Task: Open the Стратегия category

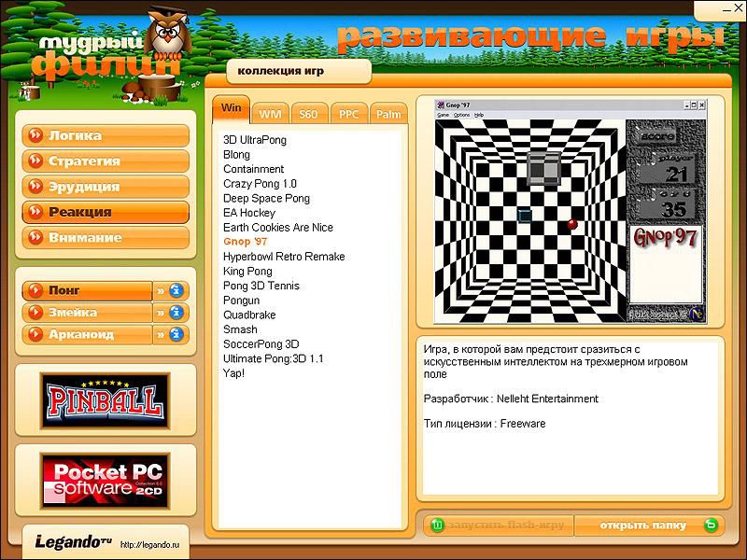Action: pyautogui.click(x=105, y=161)
